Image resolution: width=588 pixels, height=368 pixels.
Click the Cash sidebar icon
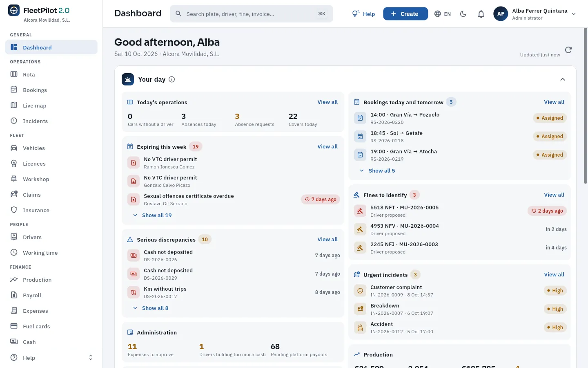coord(14,342)
